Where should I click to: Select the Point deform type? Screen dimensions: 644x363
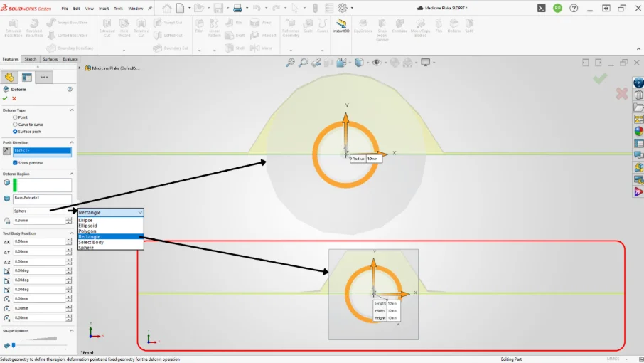15,117
